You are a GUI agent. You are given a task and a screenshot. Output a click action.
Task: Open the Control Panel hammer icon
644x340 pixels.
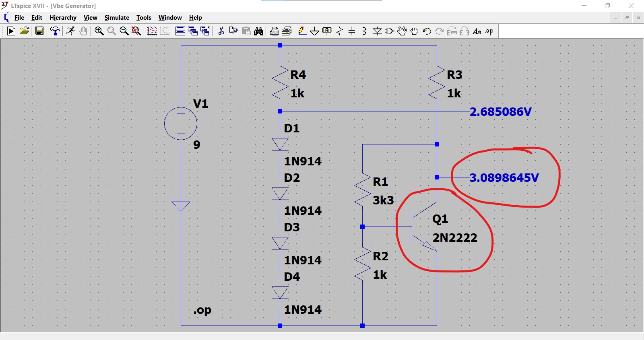click(x=55, y=31)
